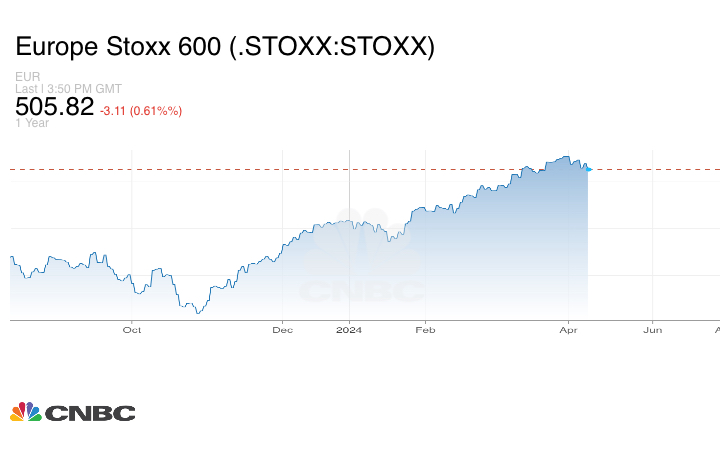Click the EUR currency label
720x450 pixels.
tap(27, 77)
